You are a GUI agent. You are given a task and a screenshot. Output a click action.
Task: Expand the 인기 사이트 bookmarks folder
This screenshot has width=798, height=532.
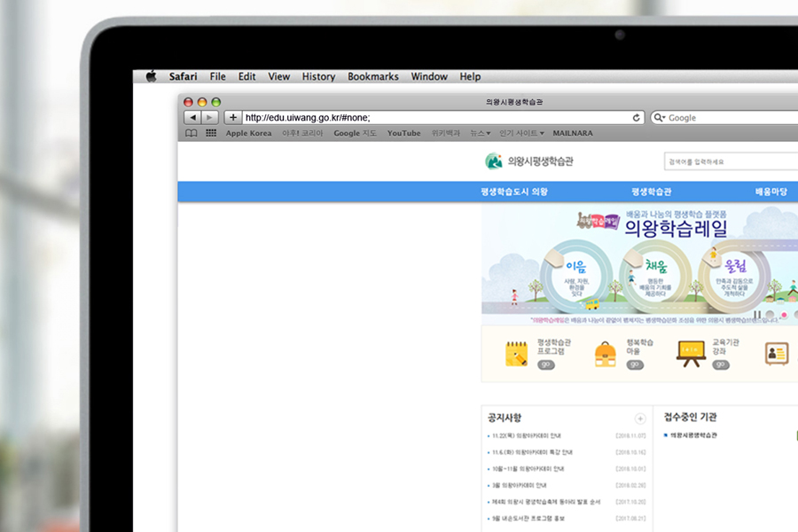tap(521, 133)
